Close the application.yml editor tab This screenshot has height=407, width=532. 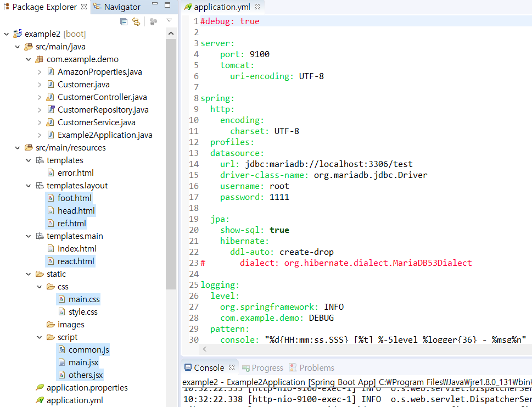257,7
